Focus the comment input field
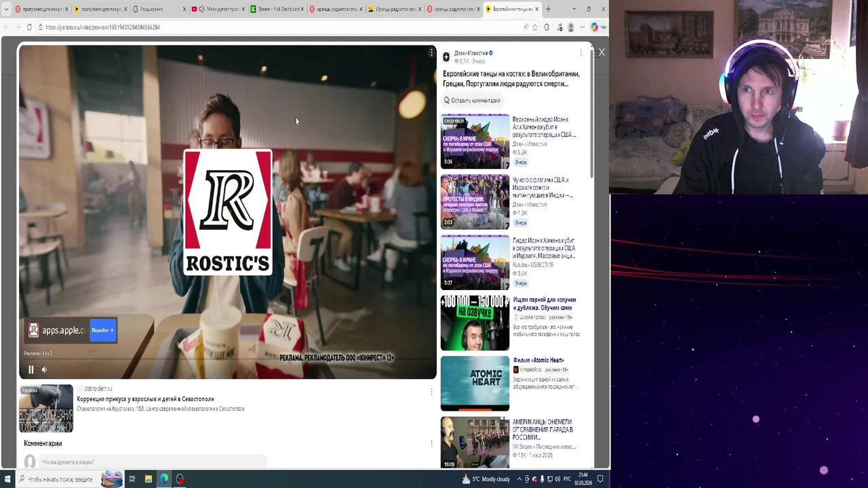The image size is (868, 488). (153, 462)
